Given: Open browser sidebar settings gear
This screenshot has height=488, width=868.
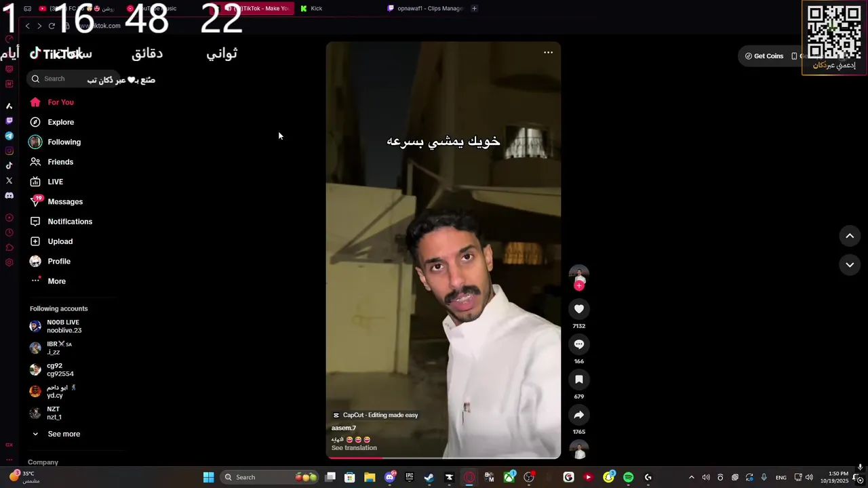Looking at the screenshot, I should [x=9, y=262].
